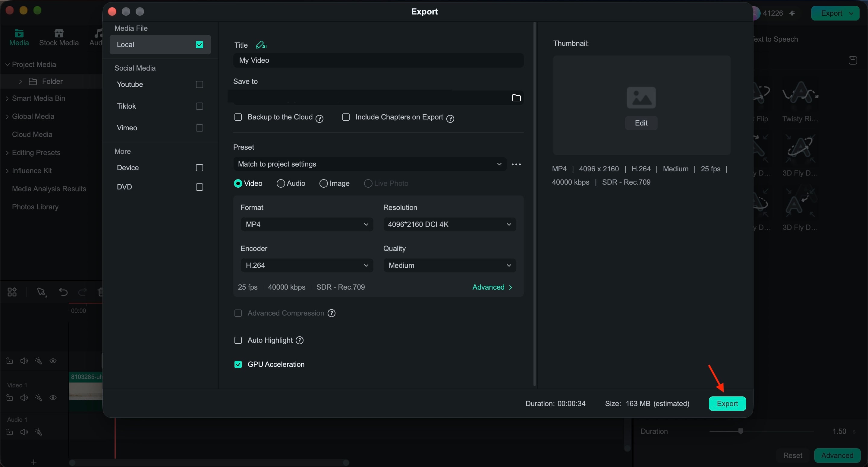Open Advanced encoding settings link
The height and width of the screenshot is (467, 868).
pos(492,287)
